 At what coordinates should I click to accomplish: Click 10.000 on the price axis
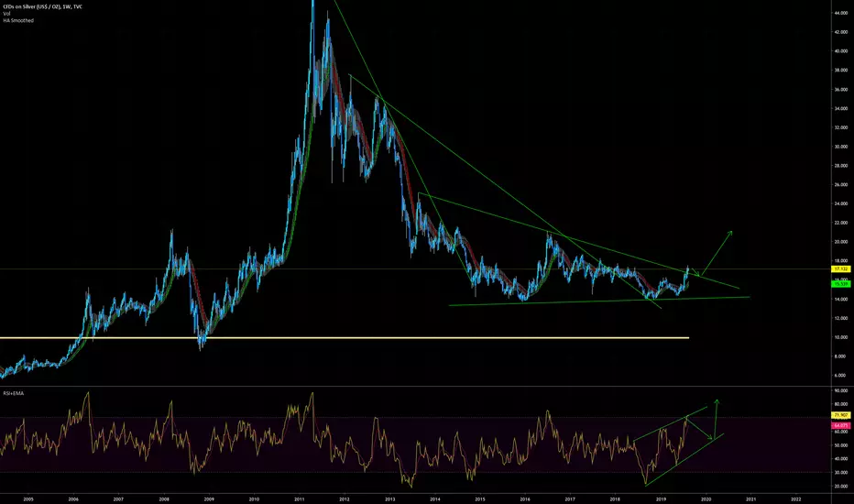tap(840, 337)
